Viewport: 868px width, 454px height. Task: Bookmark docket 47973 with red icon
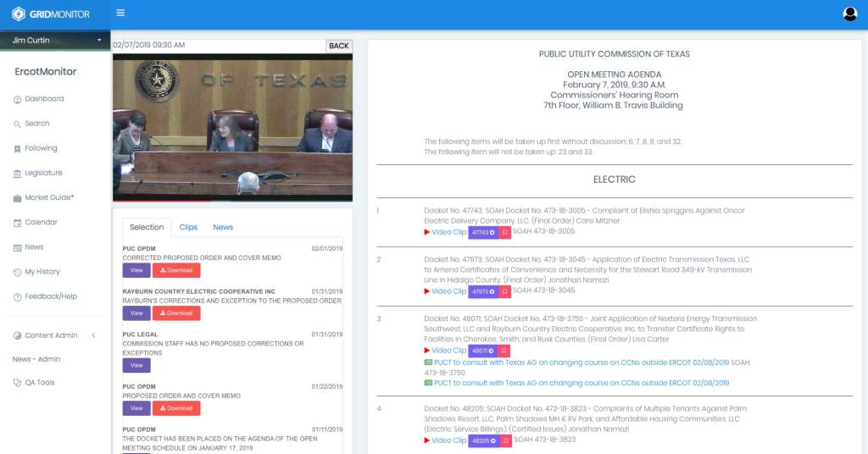coord(505,292)
